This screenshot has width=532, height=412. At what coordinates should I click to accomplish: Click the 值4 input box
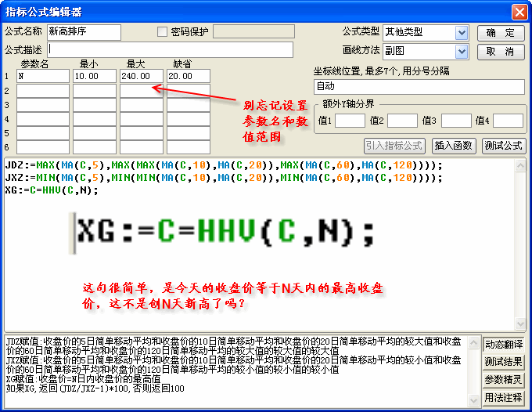pos(508,121)
